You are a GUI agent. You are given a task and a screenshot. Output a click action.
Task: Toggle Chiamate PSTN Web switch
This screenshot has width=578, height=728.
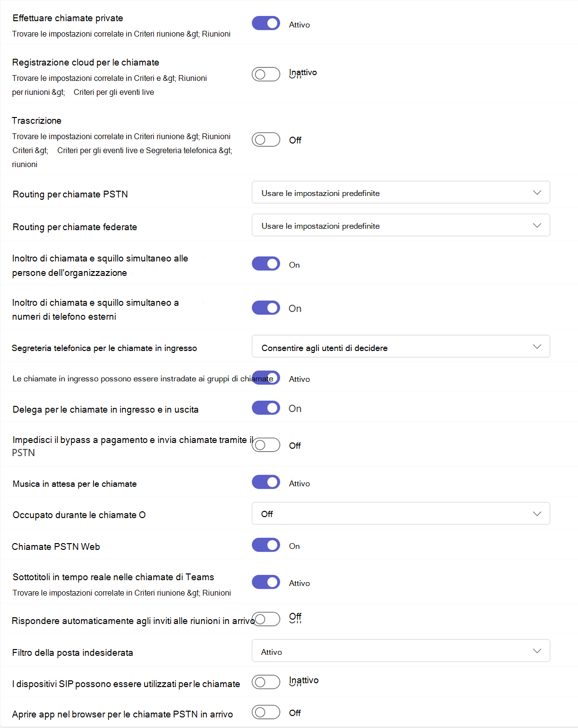[266, 545]
